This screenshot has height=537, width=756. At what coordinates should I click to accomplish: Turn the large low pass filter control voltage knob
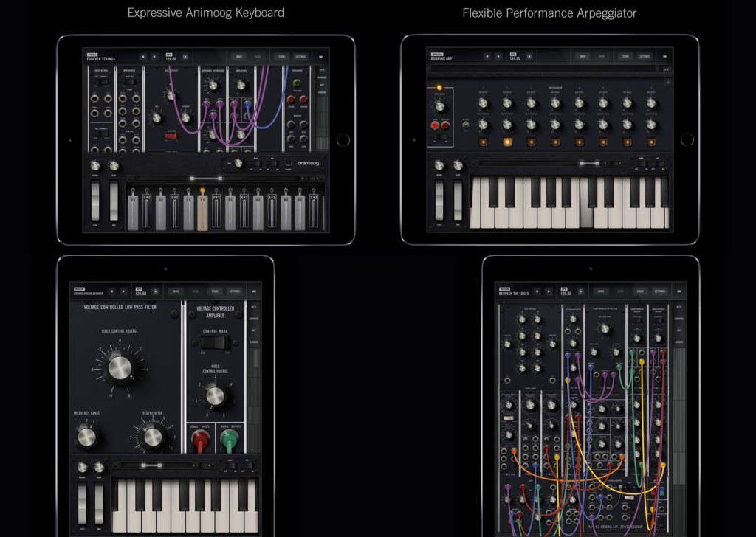[120, 368]
